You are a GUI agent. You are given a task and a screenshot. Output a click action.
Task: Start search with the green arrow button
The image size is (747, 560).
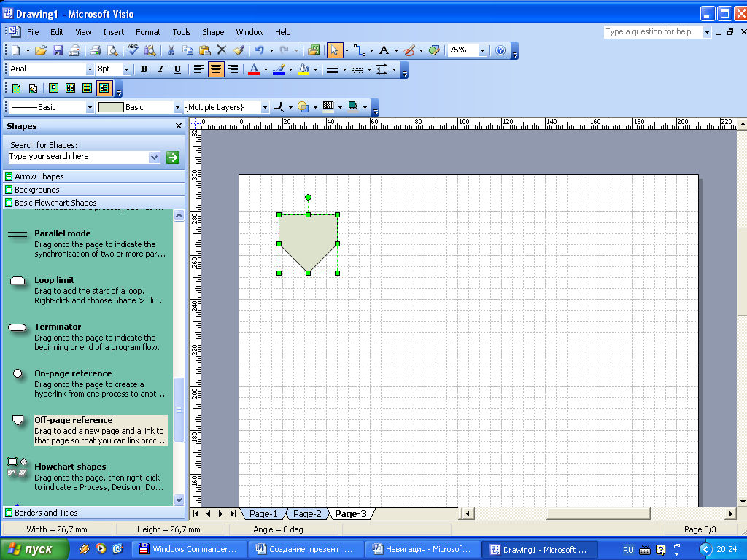pos(172,157)
